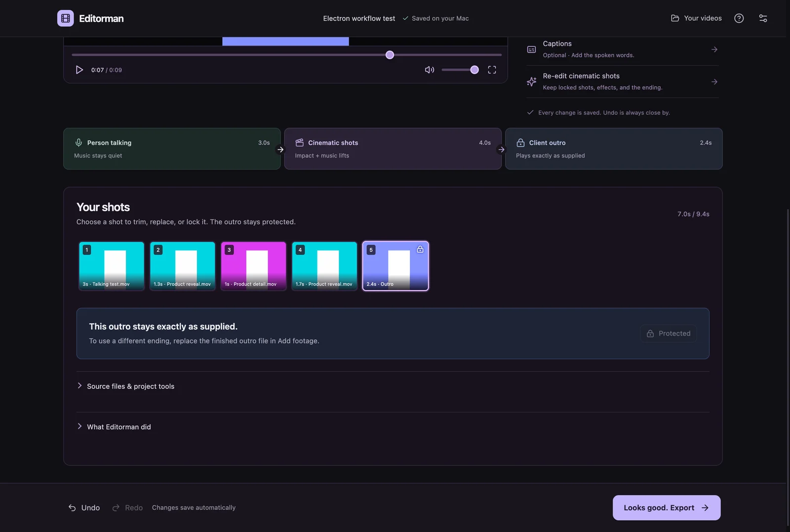Enter fullscreen preview mode

(x=492, y=70)
